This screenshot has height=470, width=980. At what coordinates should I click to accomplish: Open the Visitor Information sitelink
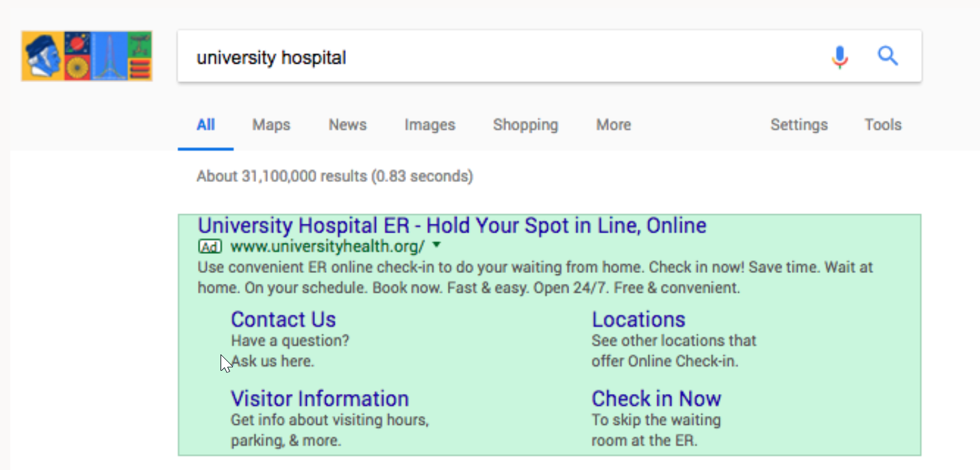pyautogui.click(x=320, y=398)
